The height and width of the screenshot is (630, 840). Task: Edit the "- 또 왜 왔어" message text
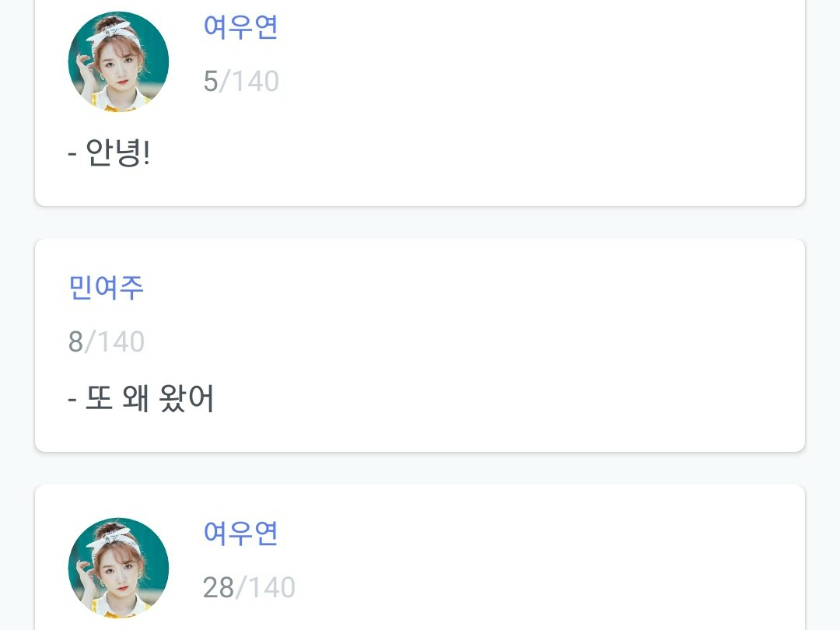pyautogui.click(x=141, y=399)
